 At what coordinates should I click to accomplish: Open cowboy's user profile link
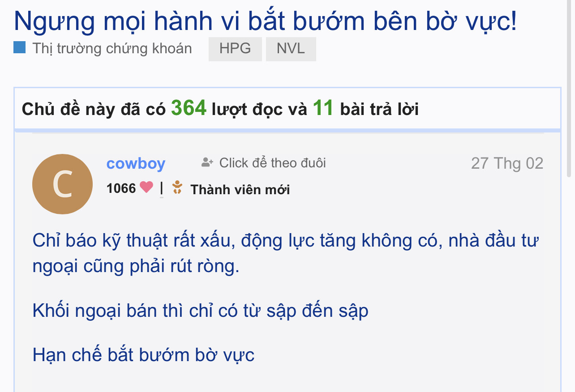136,163
